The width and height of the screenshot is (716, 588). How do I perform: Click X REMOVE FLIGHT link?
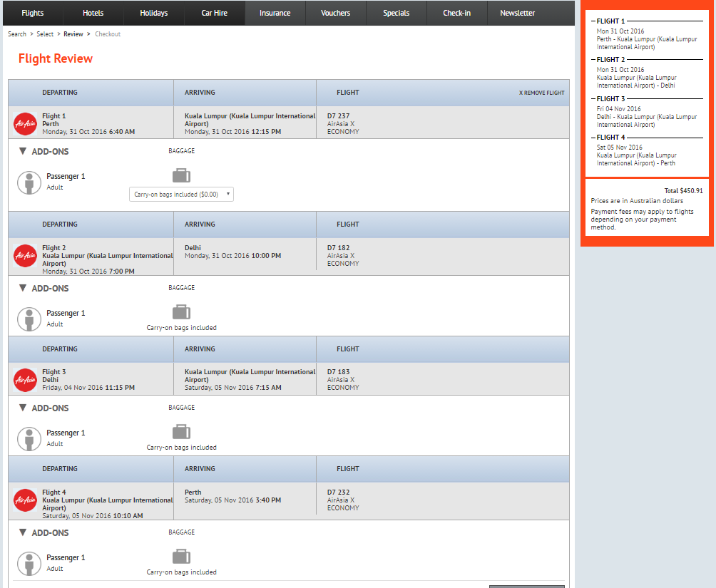coord(541,93)
